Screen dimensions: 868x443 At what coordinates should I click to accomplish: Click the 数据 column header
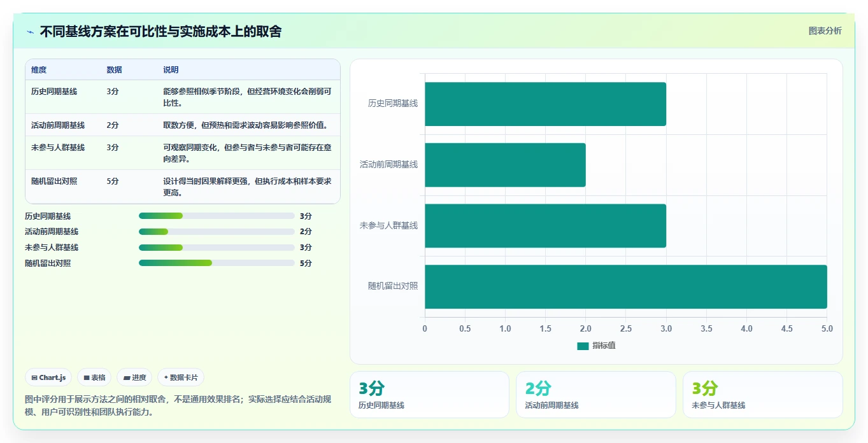115,70
